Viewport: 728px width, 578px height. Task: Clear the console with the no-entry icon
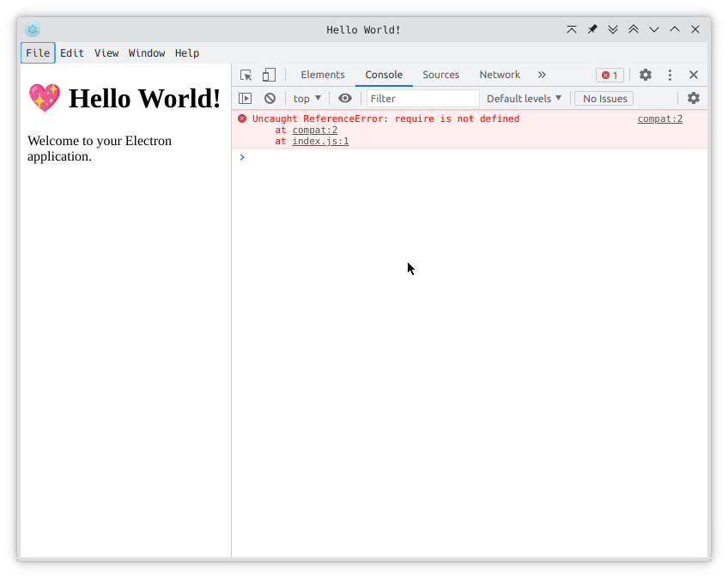coord(270,98)
